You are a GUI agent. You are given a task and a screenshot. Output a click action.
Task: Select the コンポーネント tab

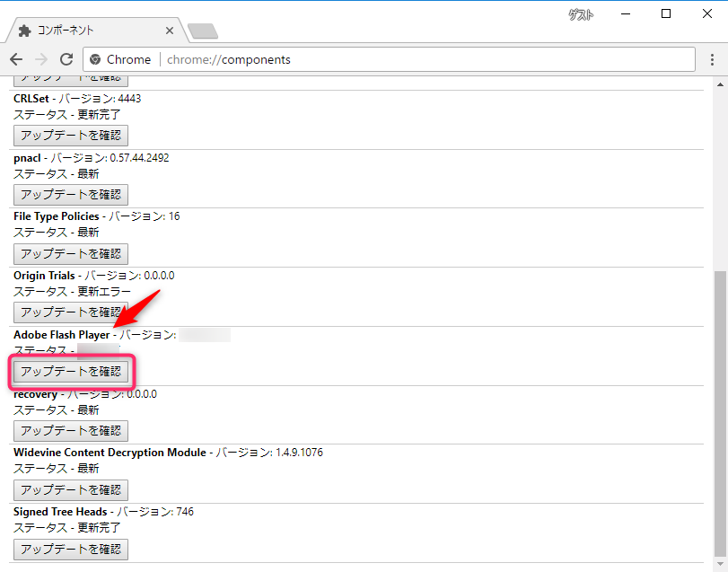(x=90, y=31)
